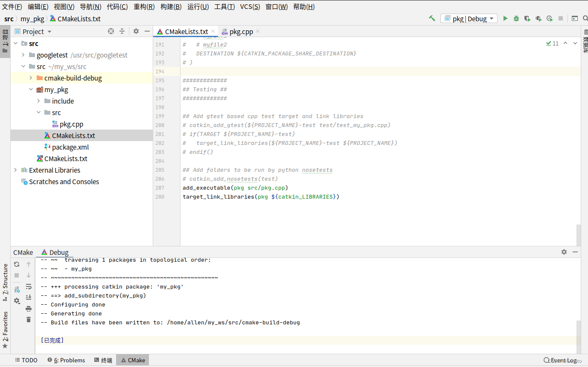Screen dimensions: 588x367
Task: Expand the googletest folder
Action: tap(23, 55)
